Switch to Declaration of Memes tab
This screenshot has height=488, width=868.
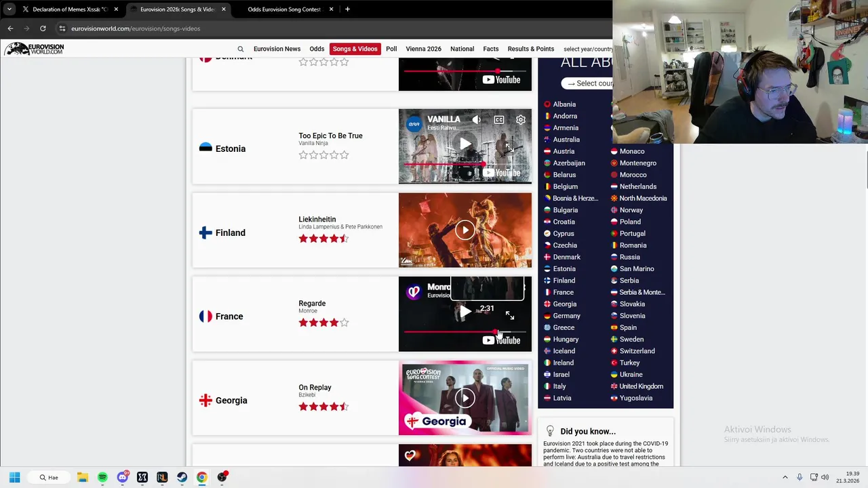click(71, 9)
